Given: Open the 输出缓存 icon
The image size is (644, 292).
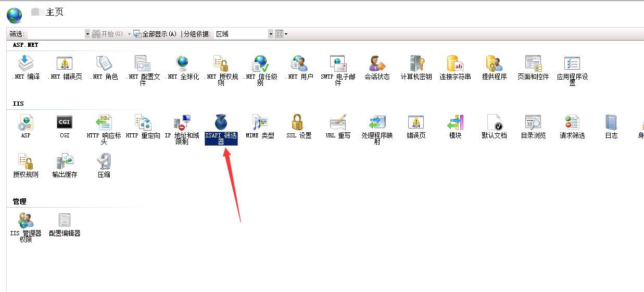Looking at the screenshot, I should click(x=65, y=162).
